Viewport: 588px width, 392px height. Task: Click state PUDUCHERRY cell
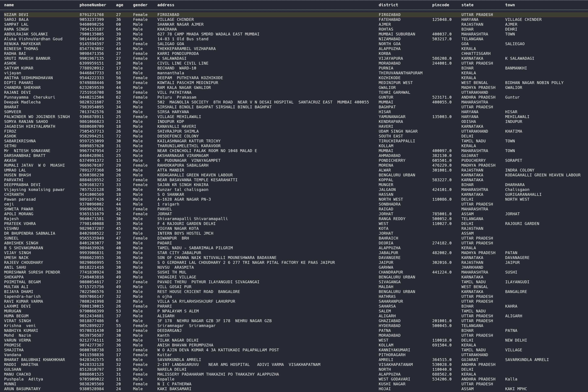pos(473,161)
